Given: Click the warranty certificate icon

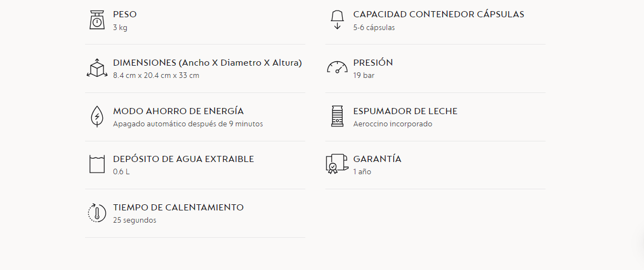Looking at the screenshot, I should (337, 164).
